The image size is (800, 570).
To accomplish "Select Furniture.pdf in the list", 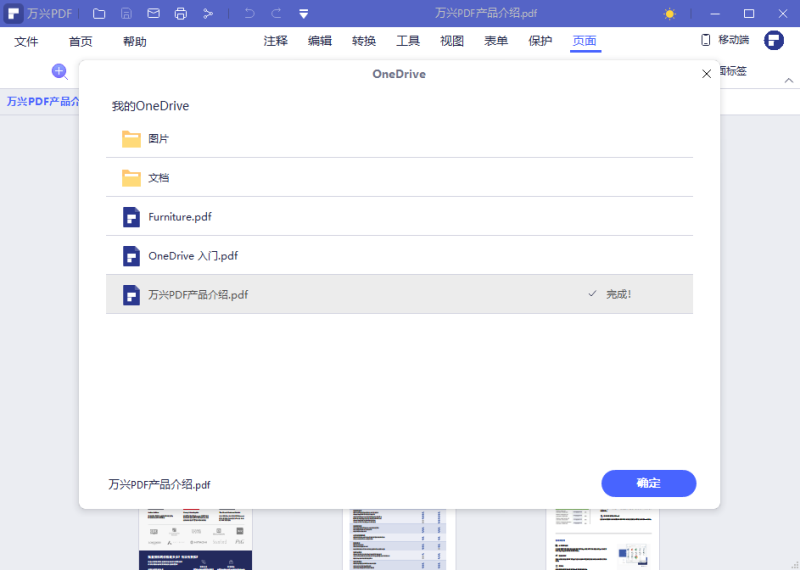I will [x=180, y=217].
